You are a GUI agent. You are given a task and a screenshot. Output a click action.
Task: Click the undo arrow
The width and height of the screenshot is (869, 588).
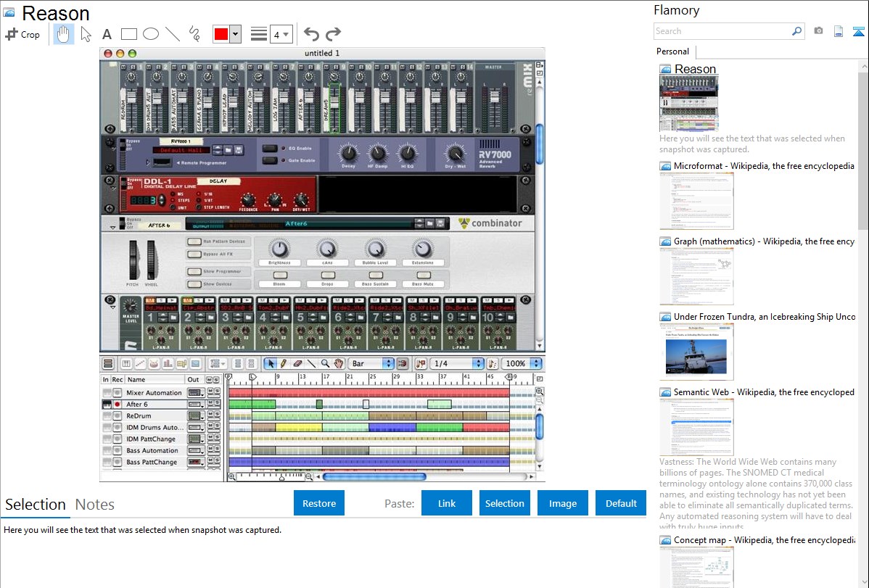click(311, 34)
